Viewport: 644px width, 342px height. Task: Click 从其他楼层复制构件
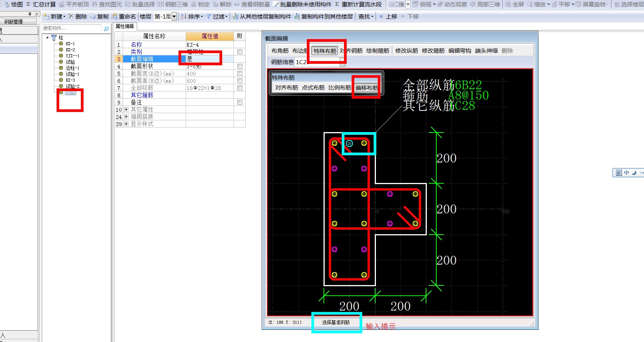(x=262, y=17)
